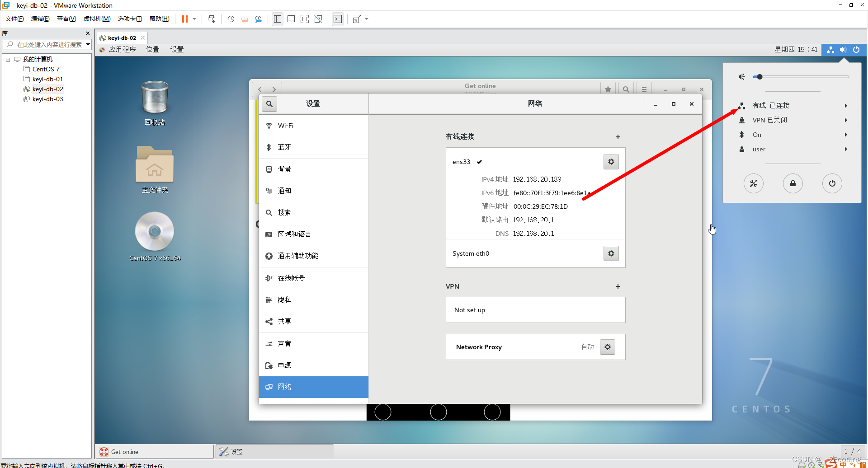Adjust the system volume slider
This screenshot has width=868, height=468.
tap(801, 77)
